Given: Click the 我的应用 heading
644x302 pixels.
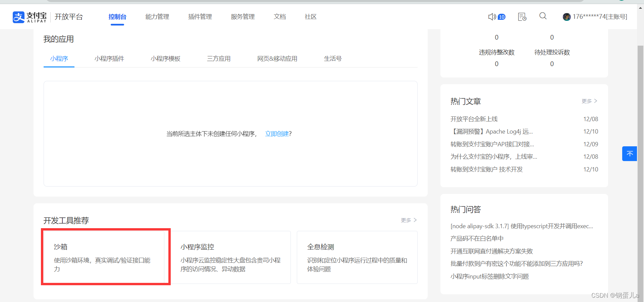Looking at the screenshot, I should point(59,39).
